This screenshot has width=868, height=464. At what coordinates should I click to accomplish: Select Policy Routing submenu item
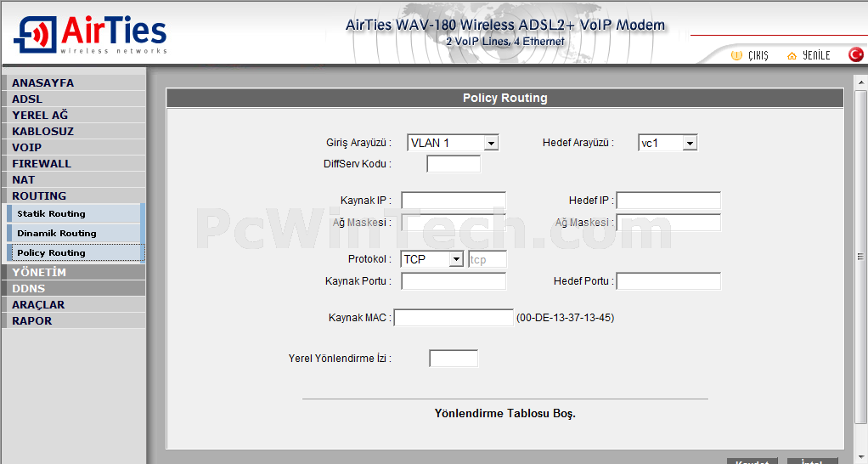76,252
